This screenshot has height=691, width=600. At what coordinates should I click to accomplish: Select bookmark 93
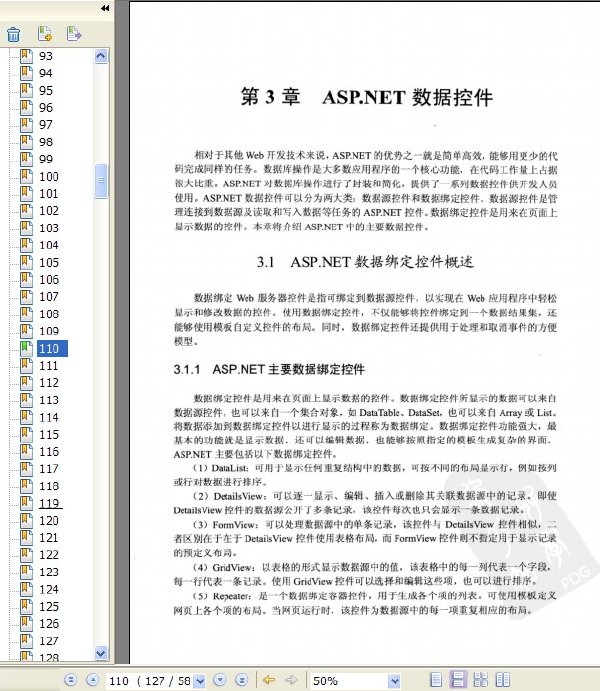tap(46, 56)
